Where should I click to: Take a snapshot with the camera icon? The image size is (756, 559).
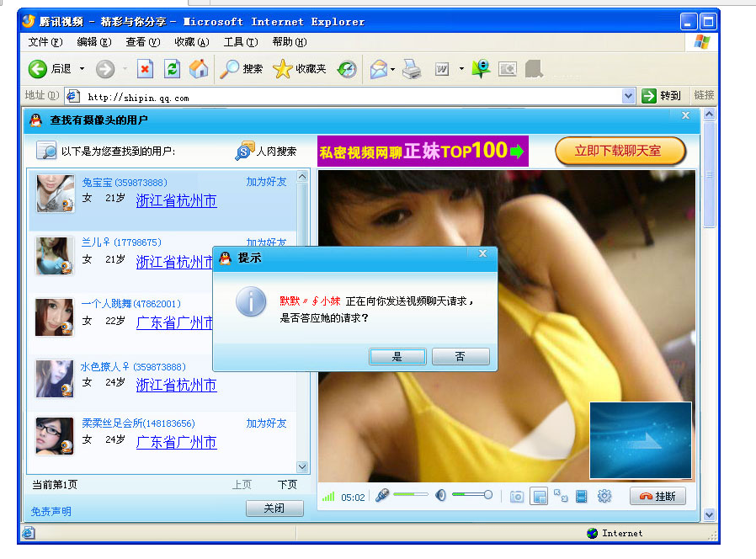(x=517, y=497)
